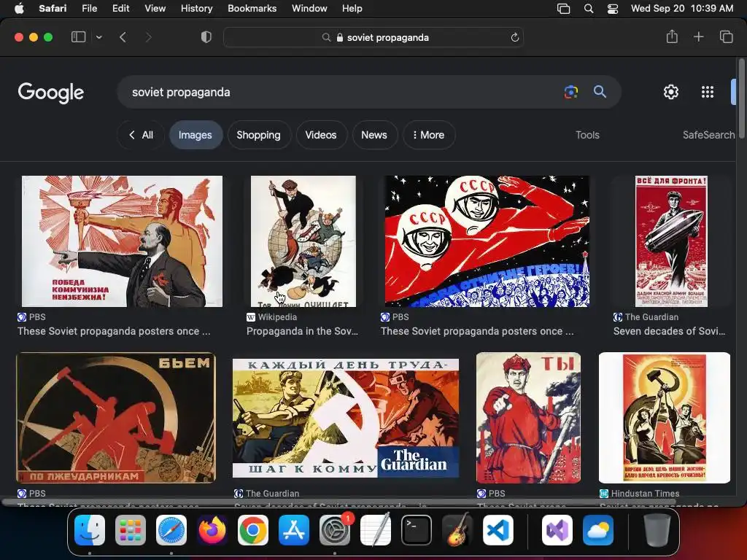
Task: Click the Safari sidebar toggle icon
Action: point(78,37)
